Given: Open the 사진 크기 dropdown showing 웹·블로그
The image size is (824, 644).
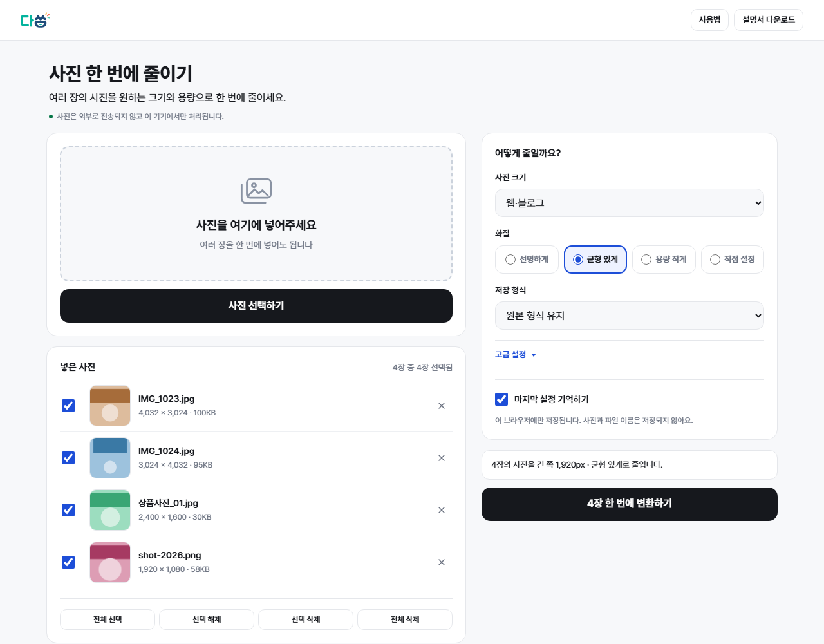Looking at the screenshot, I should point(630,203).
